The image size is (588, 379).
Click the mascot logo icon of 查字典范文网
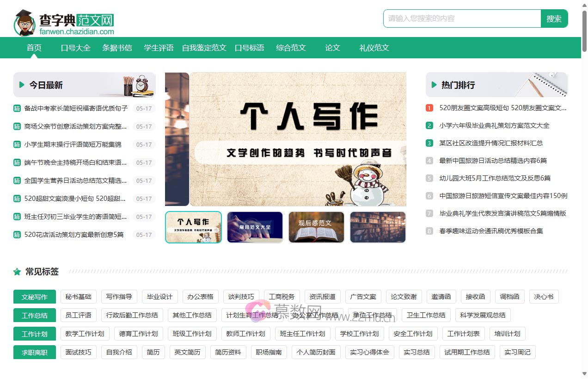[x=24, y=20]
